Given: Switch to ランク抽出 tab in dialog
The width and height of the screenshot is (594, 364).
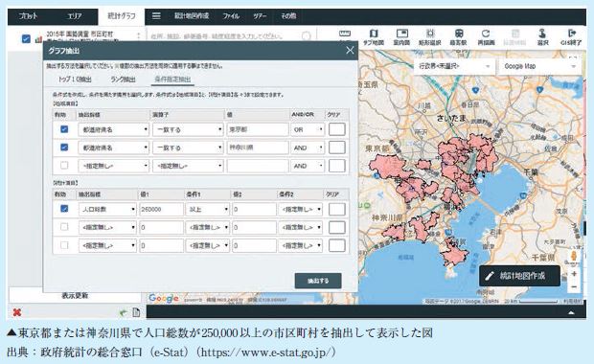Looking at the screenshot, I should click(x=123, y=80).
